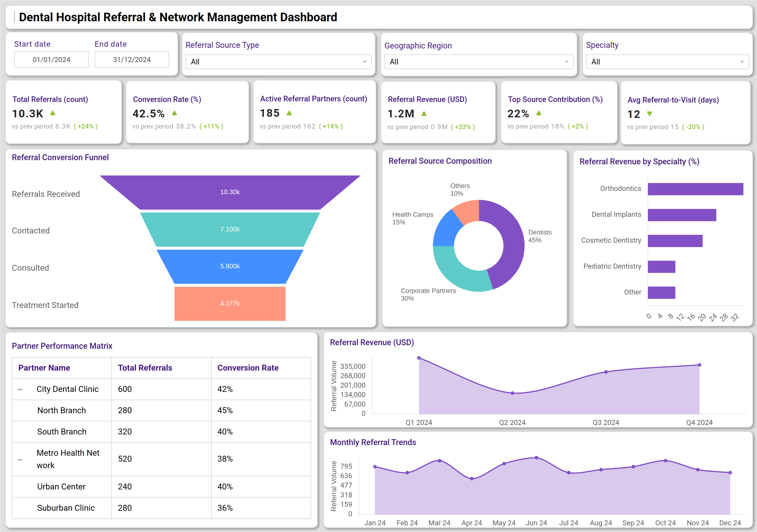Click the Orthodontics revenue bar
The width and height of the screenshot is (757, 532).
695,189
